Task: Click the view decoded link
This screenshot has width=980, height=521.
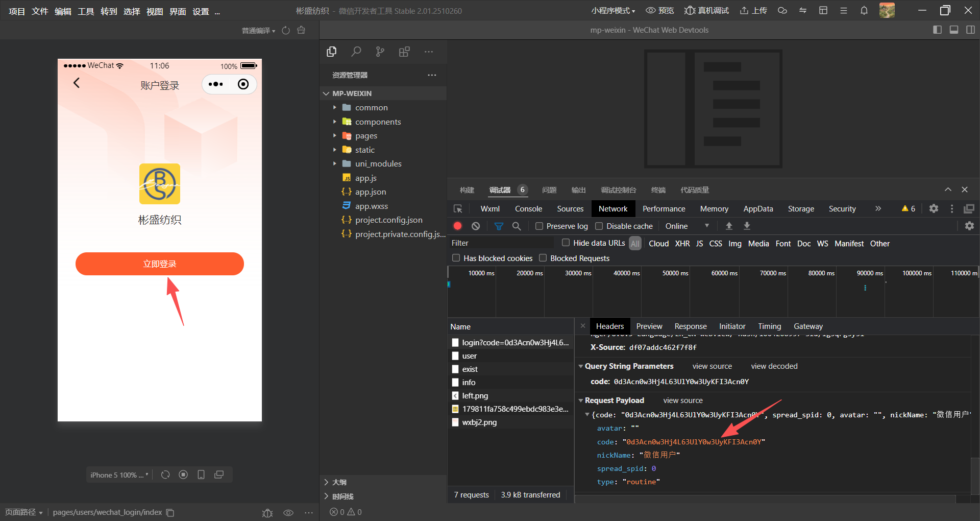Action: pos(774,366)
